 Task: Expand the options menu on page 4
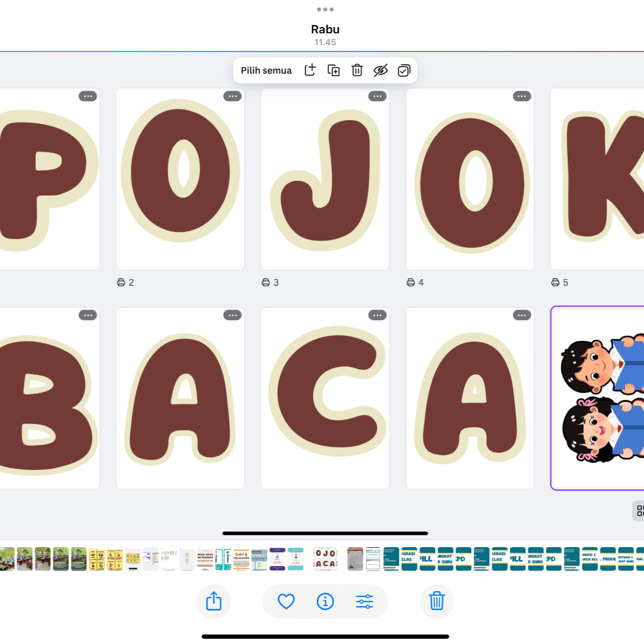click(522, 96)
